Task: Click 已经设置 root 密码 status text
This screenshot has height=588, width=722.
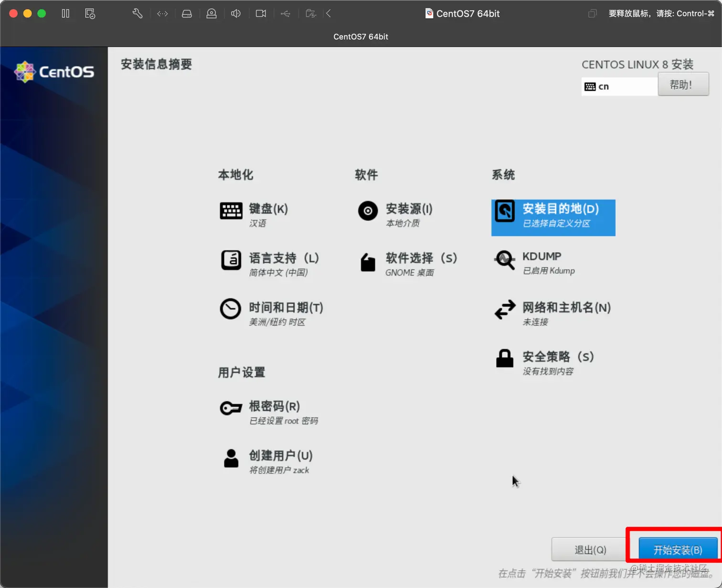Action: [284, 421]
